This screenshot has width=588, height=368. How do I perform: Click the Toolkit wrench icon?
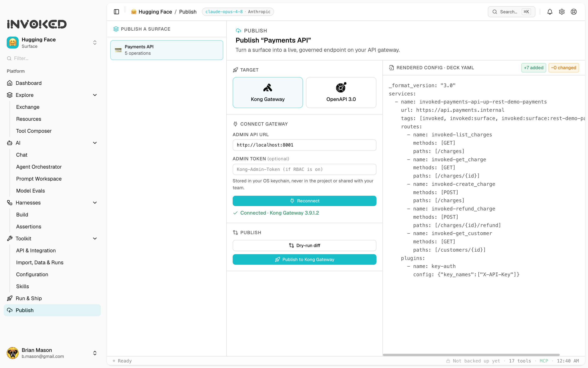(x=10, y=239)
